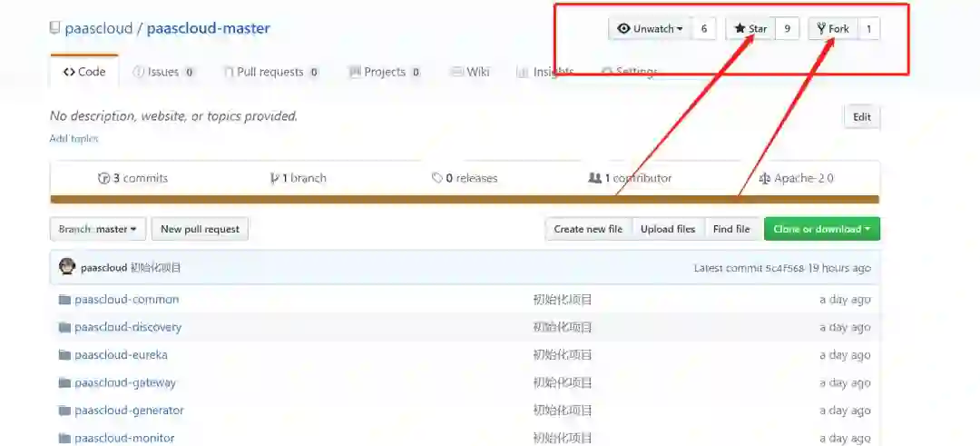
Task: Switch to the Pull requests tab
Action: 271,72
